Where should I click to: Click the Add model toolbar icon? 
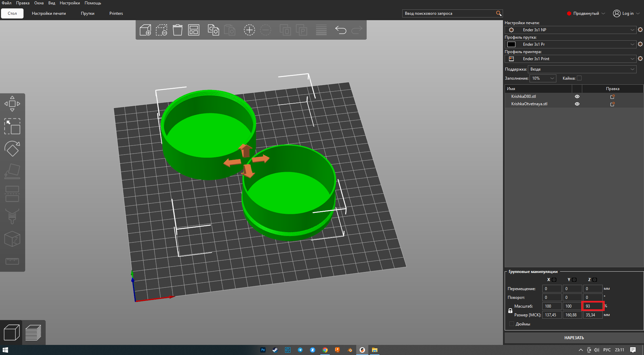tap(145, 30)
